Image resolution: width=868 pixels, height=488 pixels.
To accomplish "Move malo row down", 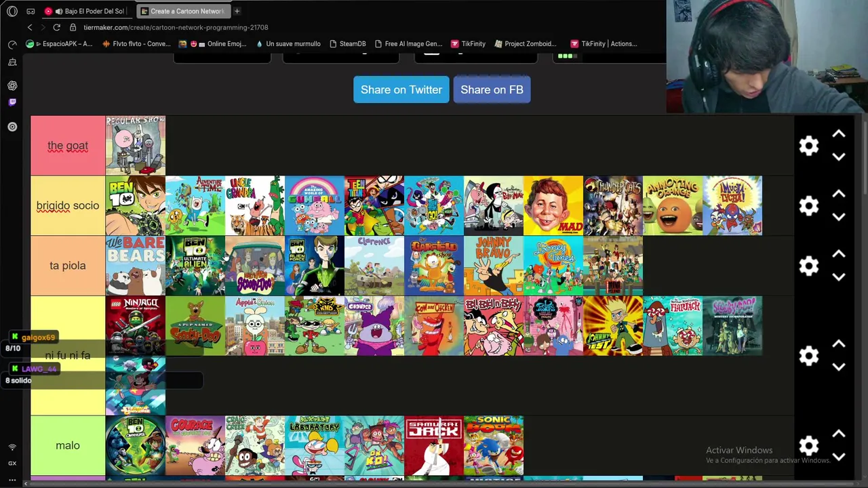I will coord(839,457).
